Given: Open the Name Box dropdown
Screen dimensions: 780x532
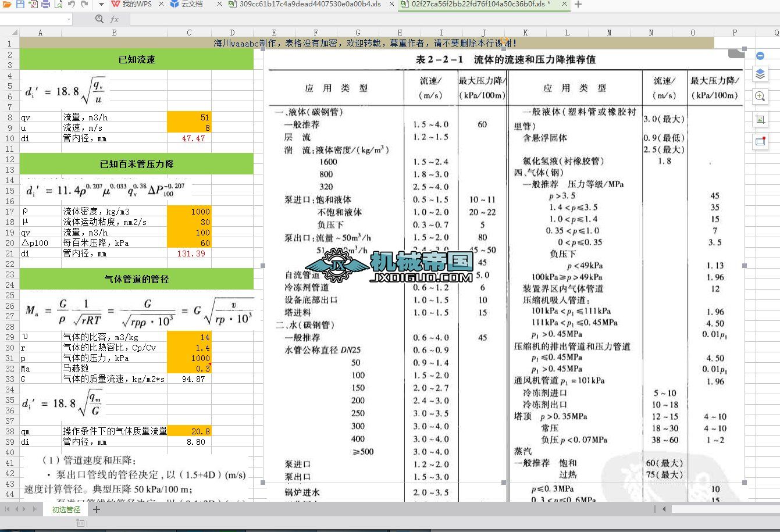Looking at the screenshot, I should [69, 19].
